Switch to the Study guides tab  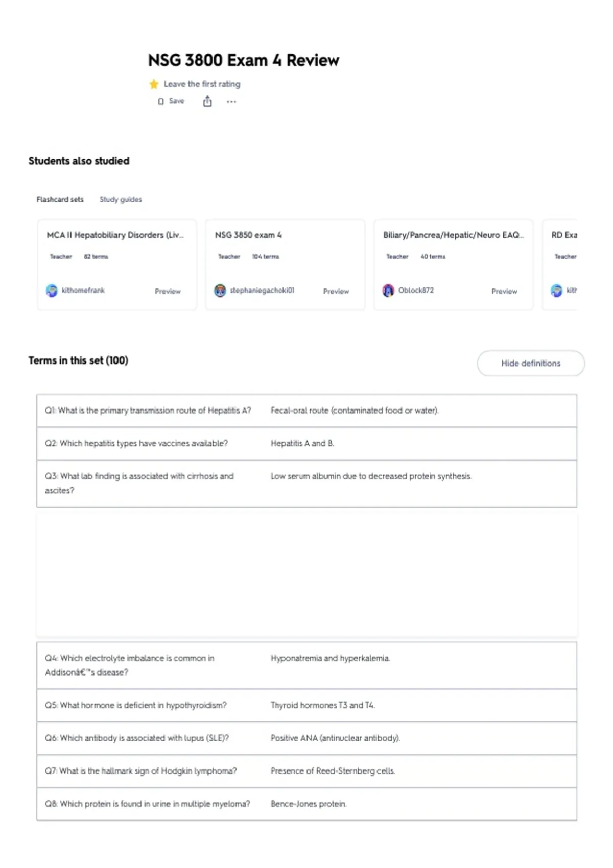121,199
